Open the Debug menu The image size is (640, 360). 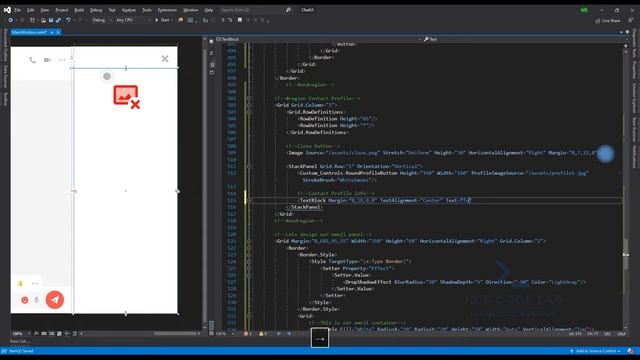96,10
